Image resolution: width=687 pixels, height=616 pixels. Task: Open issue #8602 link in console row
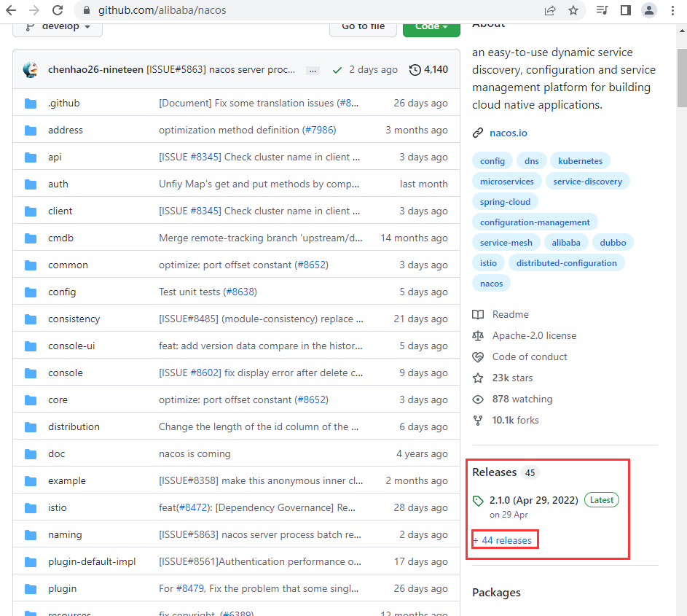(x=205, y=373)
